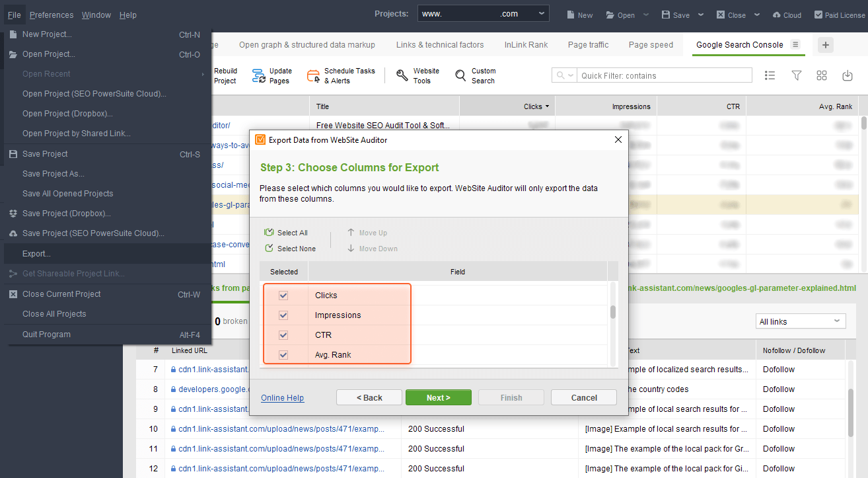This screenshot has width=868, height=478.
Task: Click Select All in export dialog
Action: click(x=286, y=233)
